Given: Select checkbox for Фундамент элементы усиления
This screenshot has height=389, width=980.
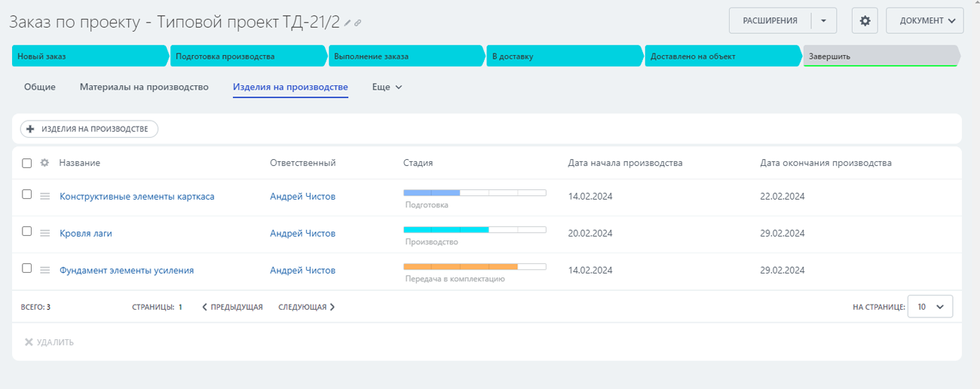Looking at the screenshot, I should pyautogui.click(x=27, y=268).
